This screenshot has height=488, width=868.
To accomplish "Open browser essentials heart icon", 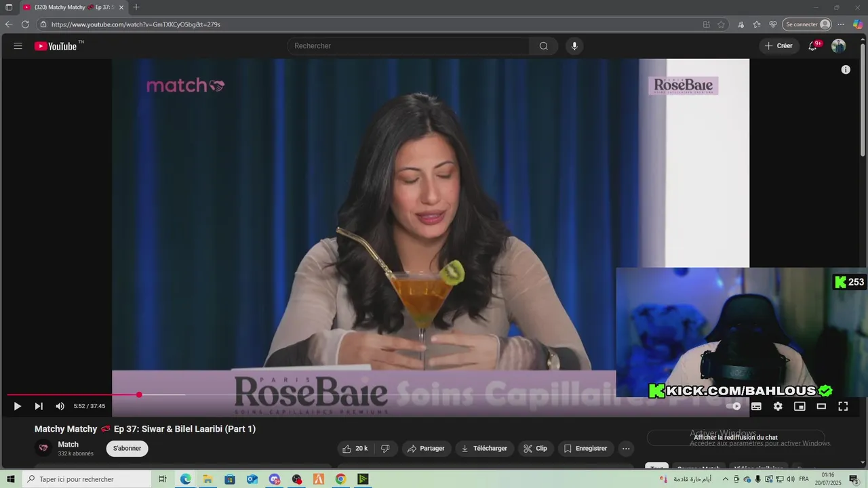I will (x=772, y=24).
